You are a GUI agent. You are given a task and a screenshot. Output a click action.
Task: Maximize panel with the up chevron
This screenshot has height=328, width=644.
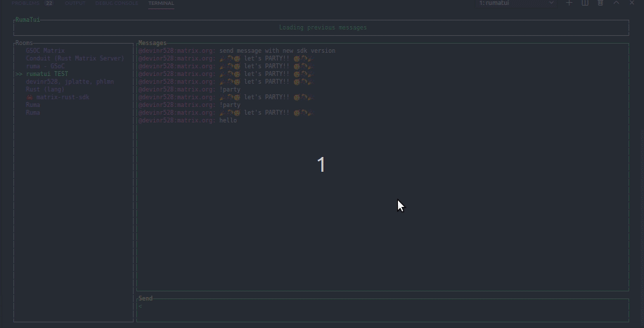point(616,3)
